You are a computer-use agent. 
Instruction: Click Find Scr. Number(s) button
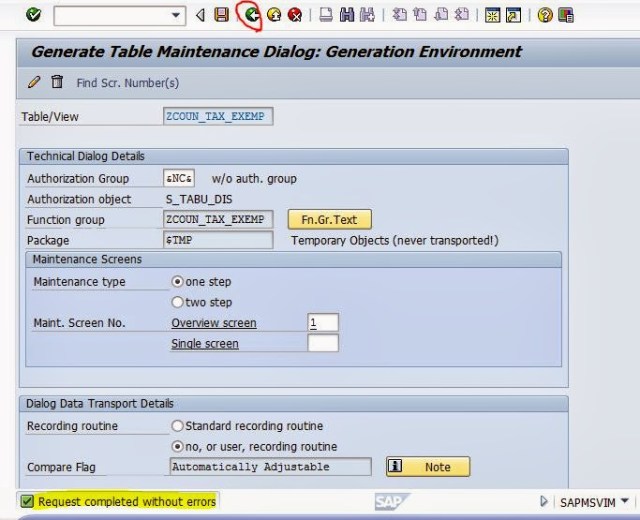point(128,83)
